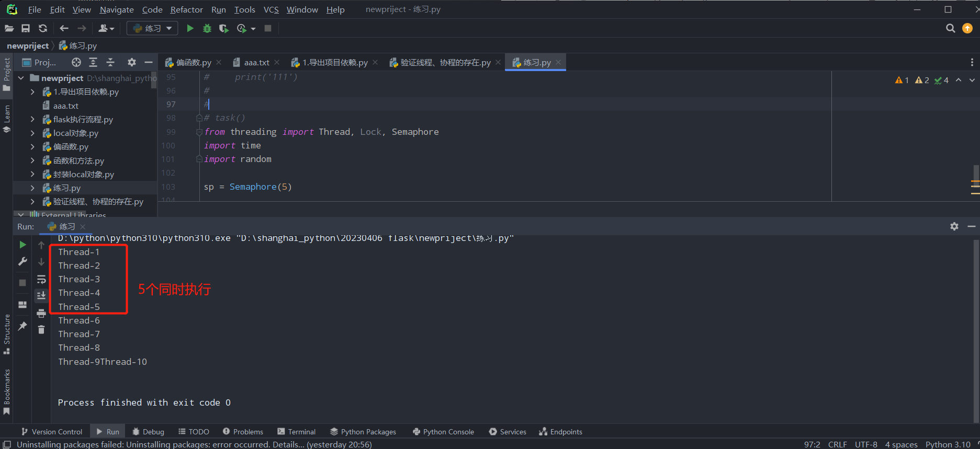Open the Project view selector dropdown

tap(39, 62)
